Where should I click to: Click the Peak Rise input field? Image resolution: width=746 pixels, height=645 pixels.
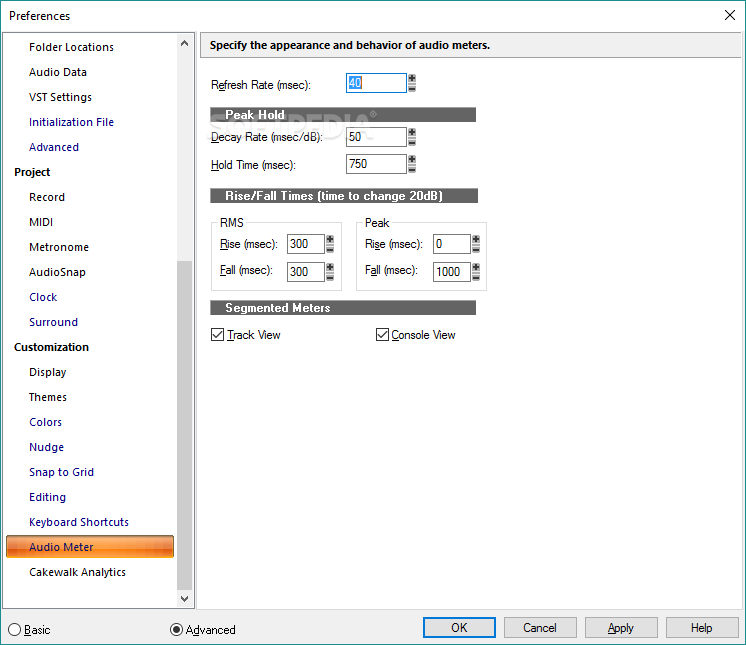[452, 244]
